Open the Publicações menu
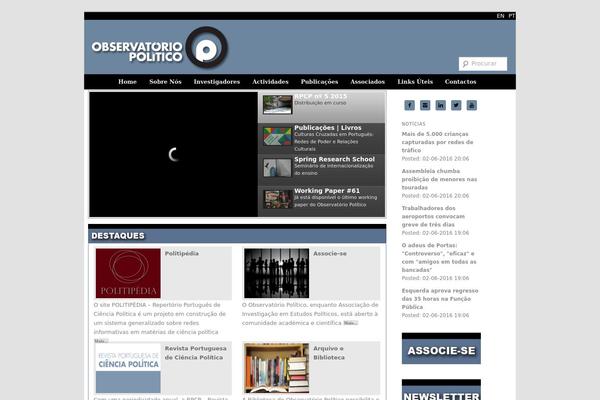Screen dimensions: 600x400 [320, 82]
